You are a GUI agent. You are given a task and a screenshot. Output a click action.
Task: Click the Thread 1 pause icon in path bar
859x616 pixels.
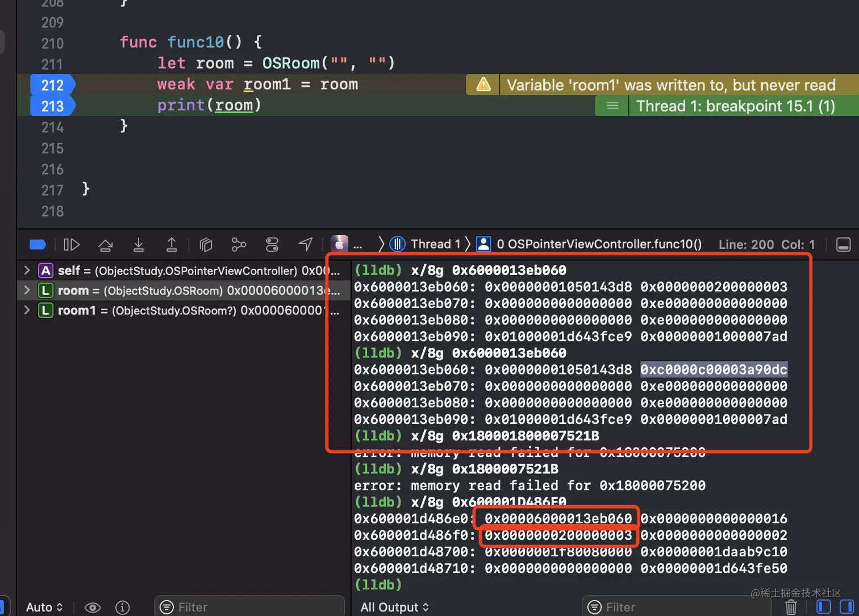click(x=397, y=244)
